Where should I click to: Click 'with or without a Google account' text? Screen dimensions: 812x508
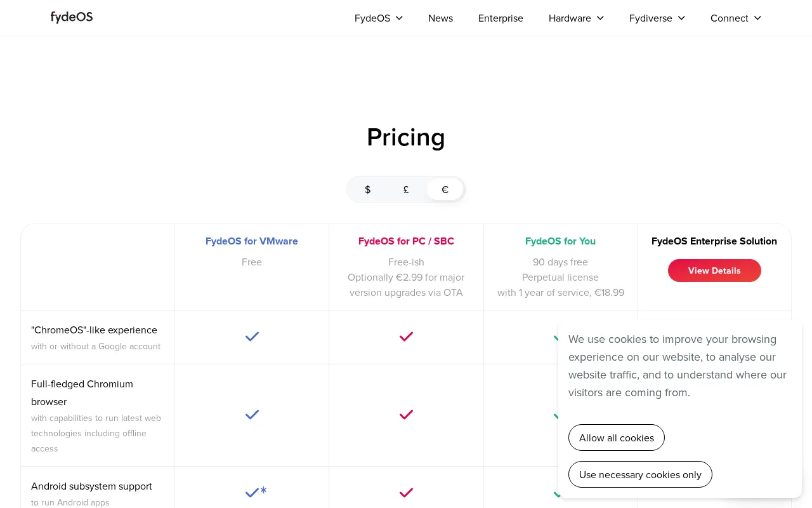pos(96,347)
